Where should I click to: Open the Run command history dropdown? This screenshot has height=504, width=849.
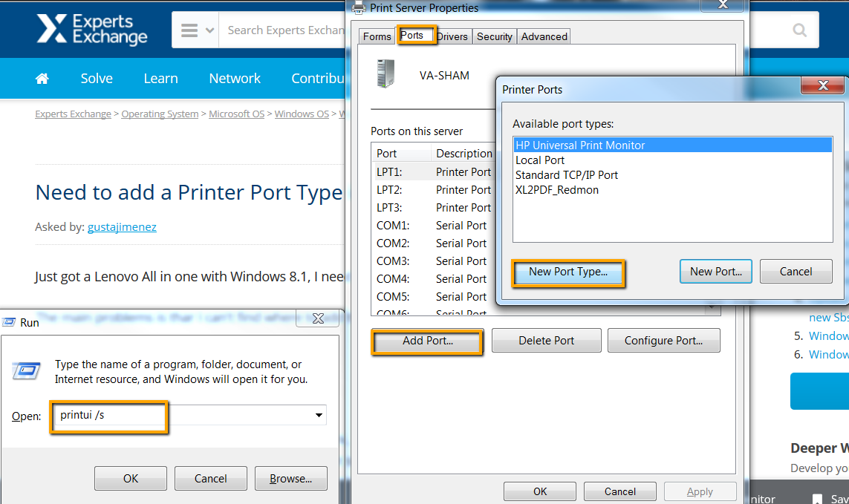click(318, 415)
